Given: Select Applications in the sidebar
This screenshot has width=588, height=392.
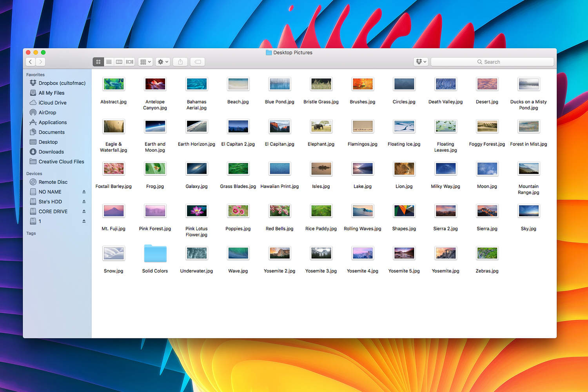Looking at the screenshot, I should (x=53, y=122).
